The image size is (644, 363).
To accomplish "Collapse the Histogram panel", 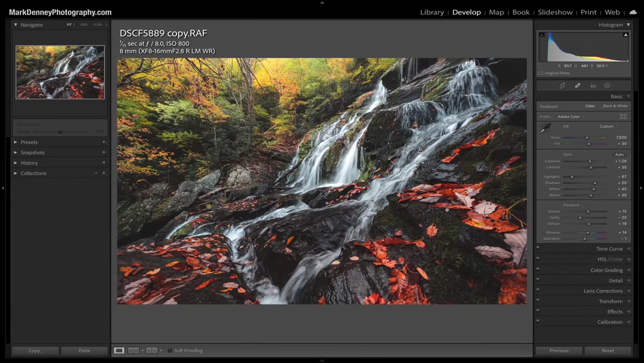I will point(628,25).
